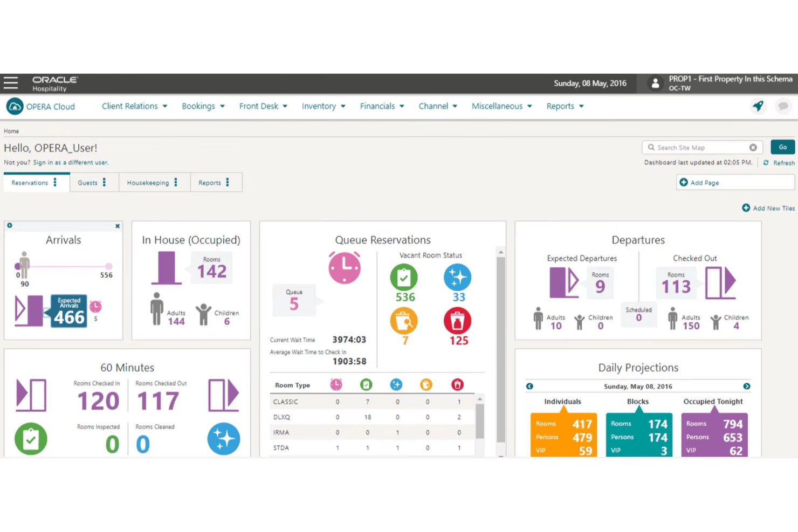Screen dimensions: 798x532
Task: Open Reservations tab options dots
Action: [x=55, y=183]
